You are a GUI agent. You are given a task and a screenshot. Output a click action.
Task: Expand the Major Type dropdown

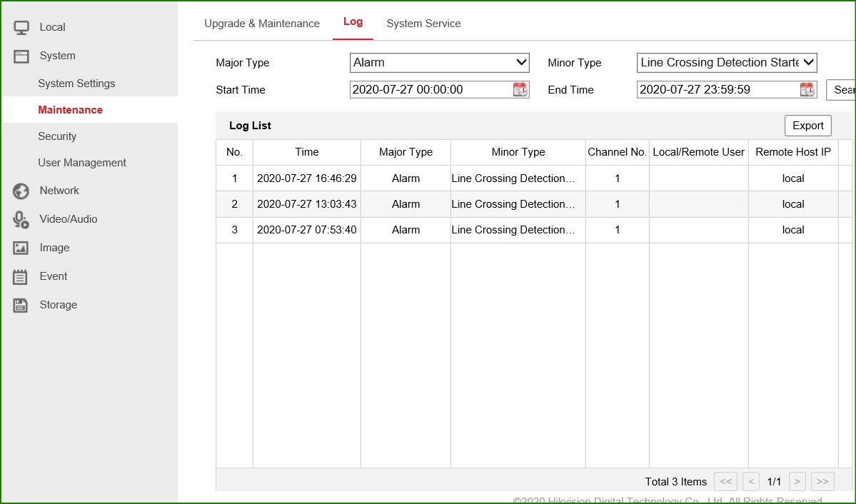pos(439,63)
